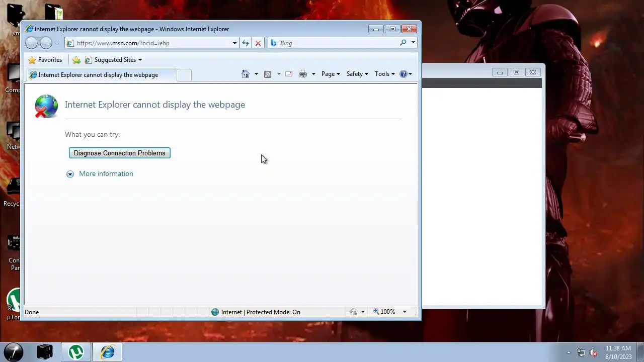The image size is (644, 362).
Task: Click the Print icon
Action: (x=303, y=74)
